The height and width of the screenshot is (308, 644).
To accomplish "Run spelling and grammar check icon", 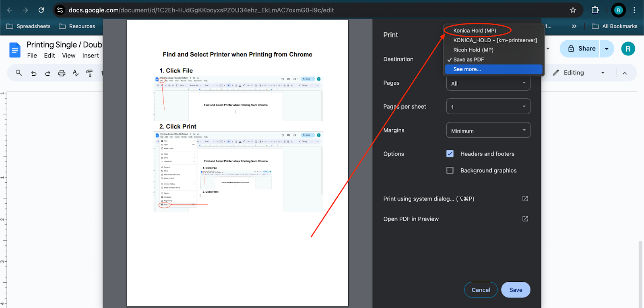I will point(76,73).
